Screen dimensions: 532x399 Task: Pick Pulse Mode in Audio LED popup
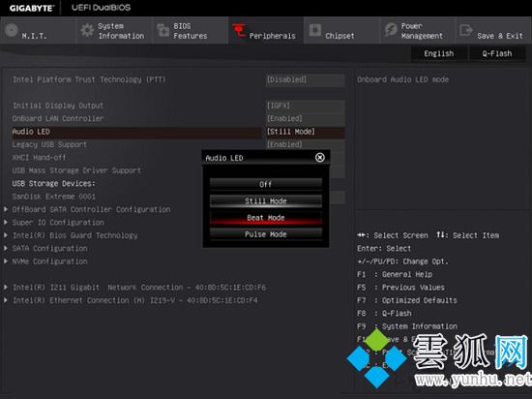coord(266,234)
